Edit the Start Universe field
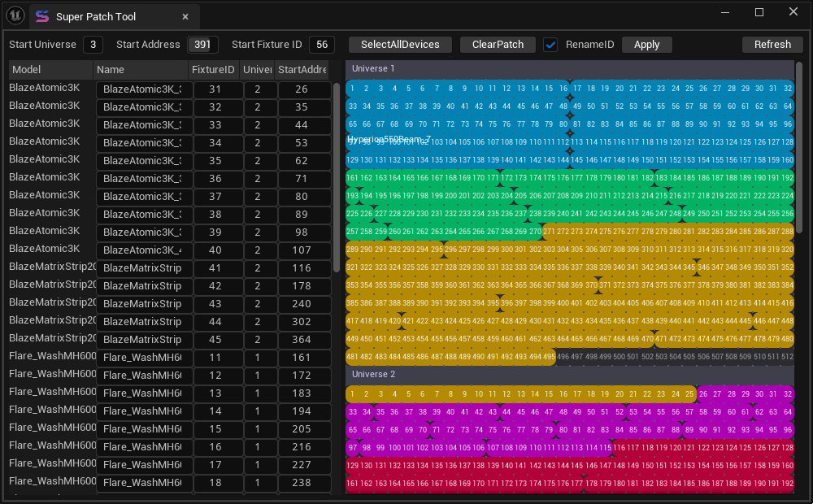Viewport: 813px width, 504px height. [x=93, y=45]
